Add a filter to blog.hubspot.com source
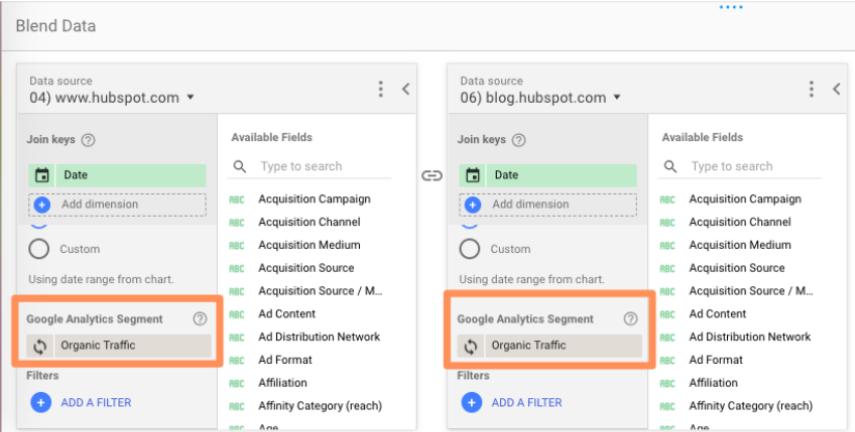The height and width of the screenshot is (432, 855). (x=511, y=403)
